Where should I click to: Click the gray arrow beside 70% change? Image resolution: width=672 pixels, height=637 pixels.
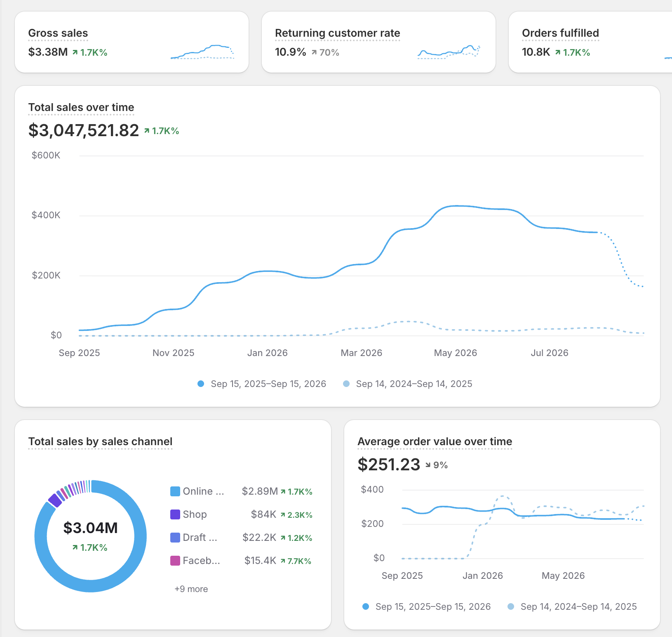(x=314, y=52)
